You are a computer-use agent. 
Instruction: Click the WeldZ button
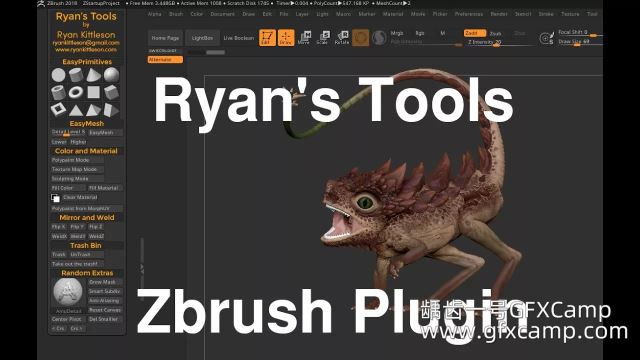[96, 236]
